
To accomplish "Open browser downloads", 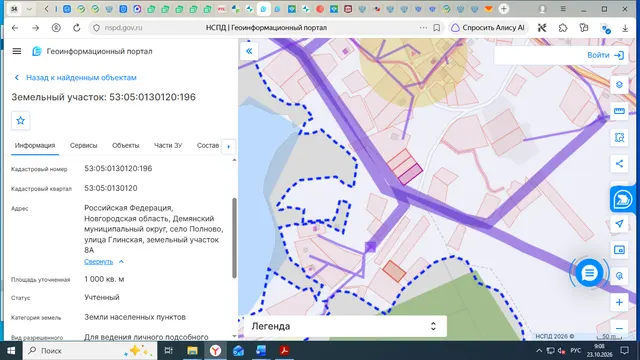I will click(625, 28).
